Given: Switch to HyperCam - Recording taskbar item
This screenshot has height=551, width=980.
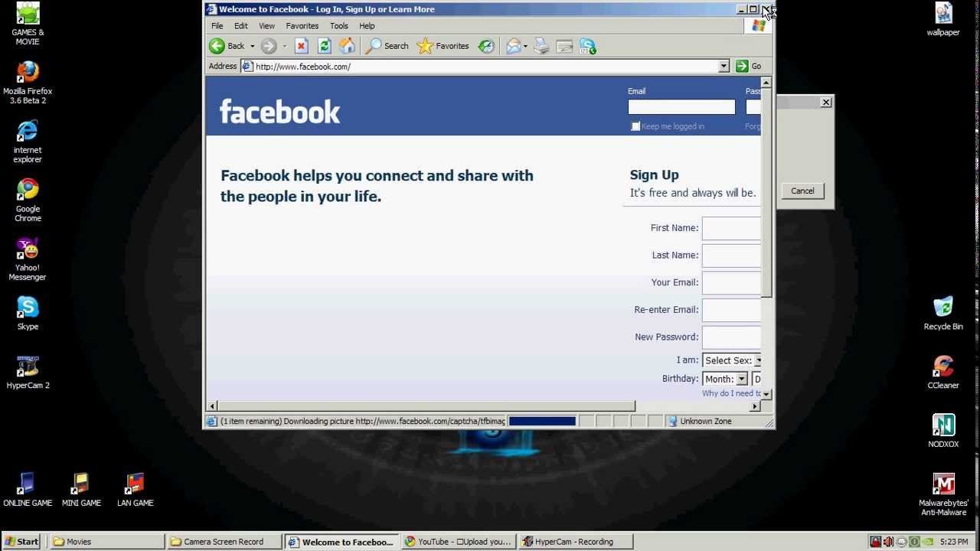Looking at the screenshot, I should (x=576, y=541).
